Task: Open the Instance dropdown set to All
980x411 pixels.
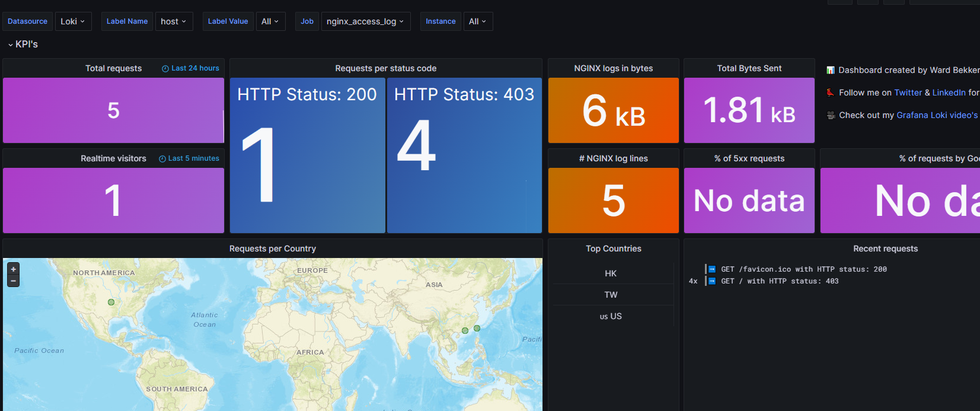Action: tap(477, 21)
